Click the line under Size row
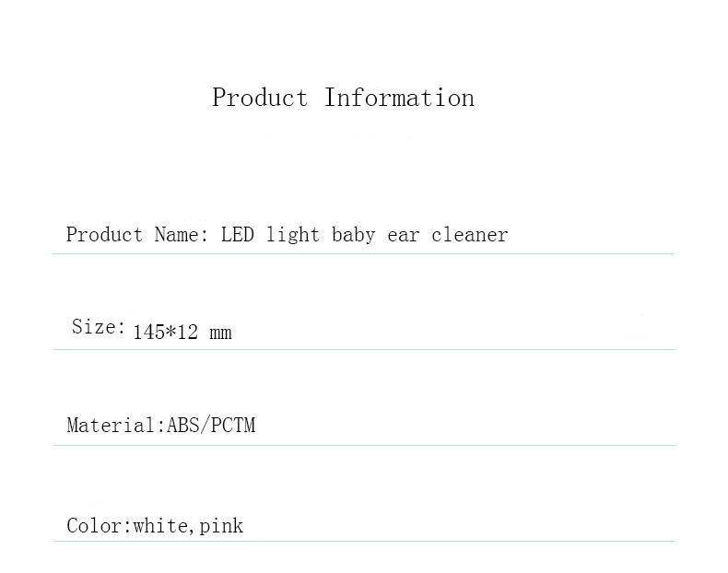The image size is (728, 573). [364, 349]
